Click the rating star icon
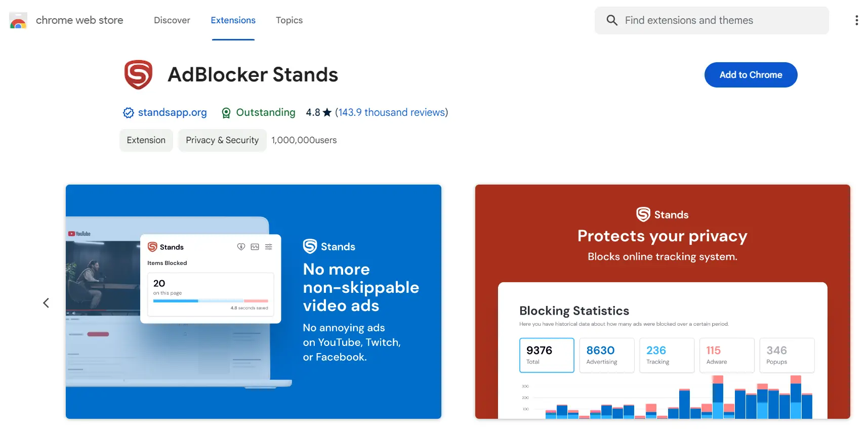 pos(327,112)
